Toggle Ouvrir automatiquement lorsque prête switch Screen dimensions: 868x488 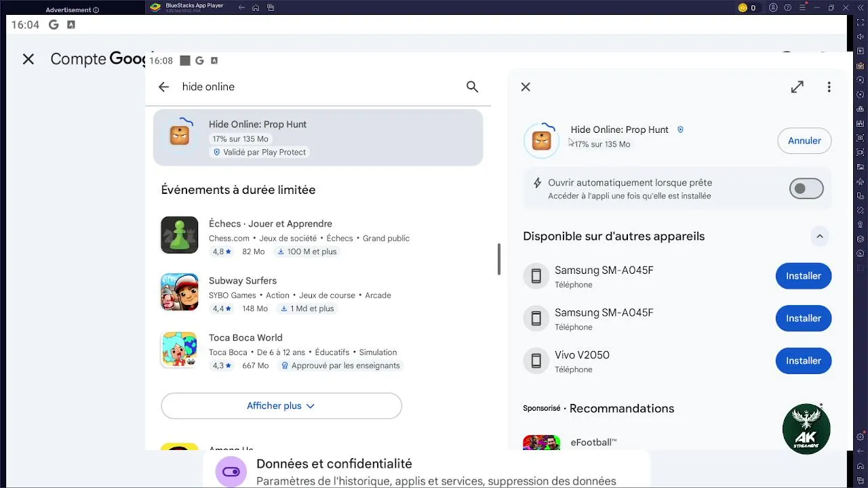click(x=806, y=188)
